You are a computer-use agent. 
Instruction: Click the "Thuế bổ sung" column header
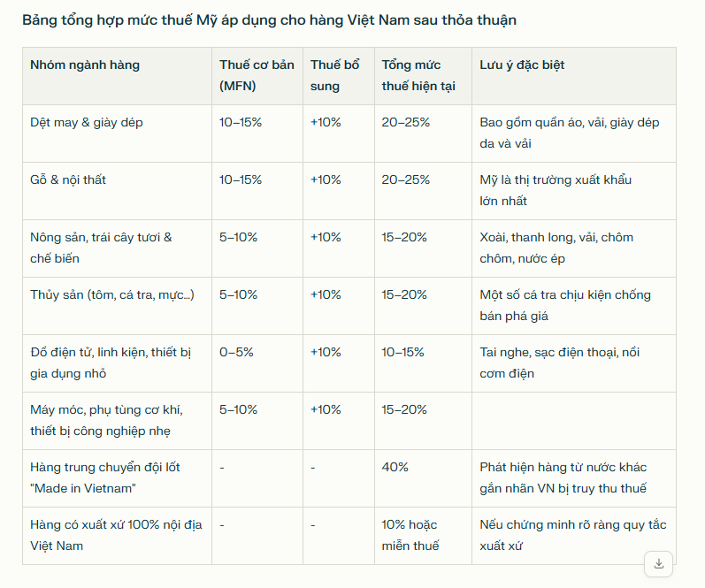[335, 75]
